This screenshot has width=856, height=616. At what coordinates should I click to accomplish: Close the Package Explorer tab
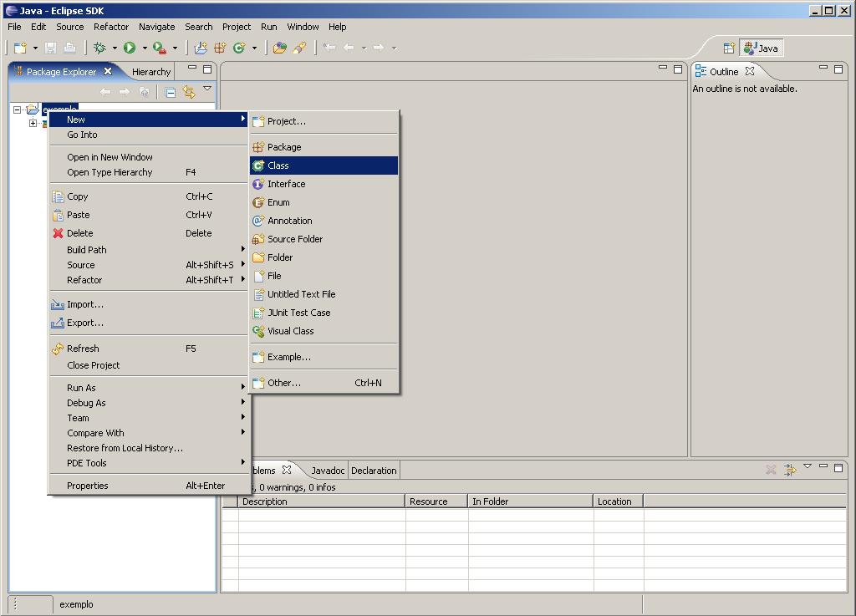tap(108, 72)
